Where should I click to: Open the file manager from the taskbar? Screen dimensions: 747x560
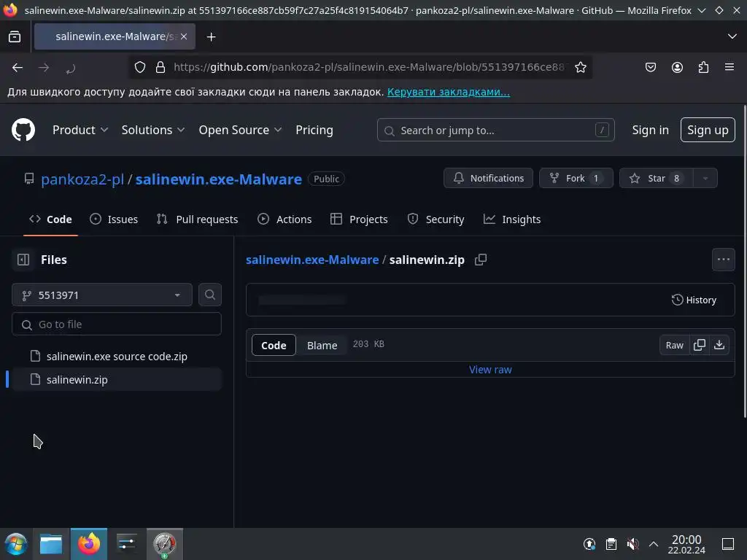(51, 544)
